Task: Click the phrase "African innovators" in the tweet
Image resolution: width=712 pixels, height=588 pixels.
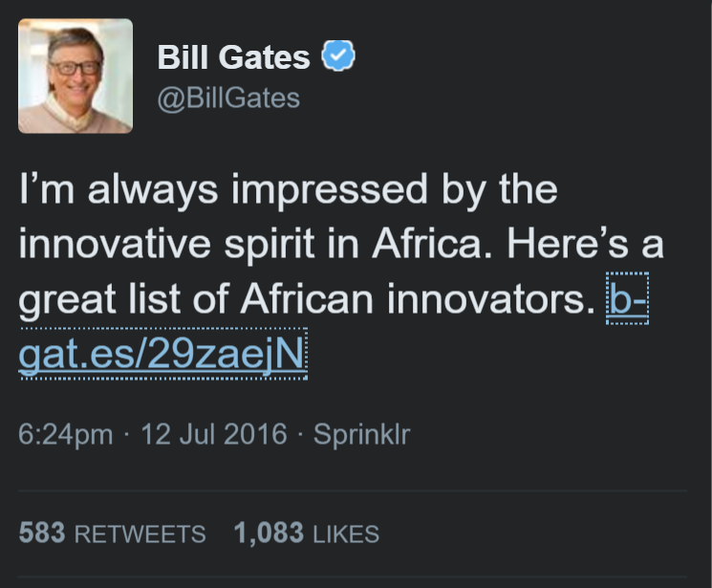Action: coord(418,298)
